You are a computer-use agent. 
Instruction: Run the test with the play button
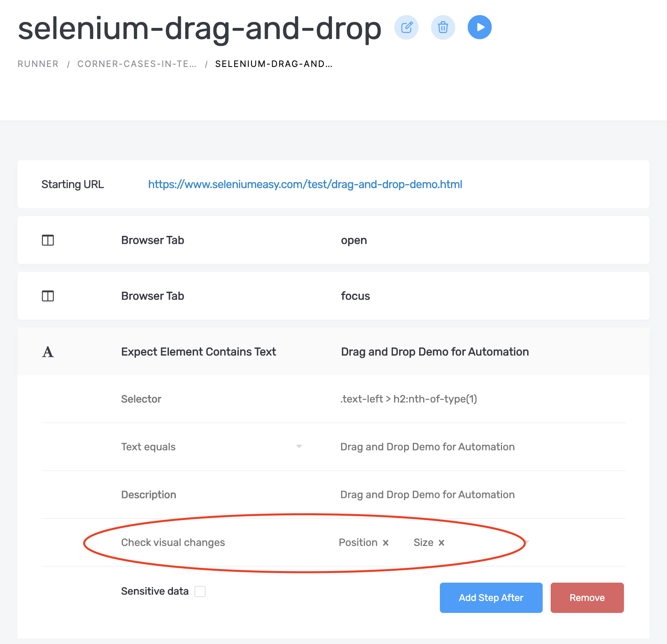pyautogui.click(x=480, y=27)
